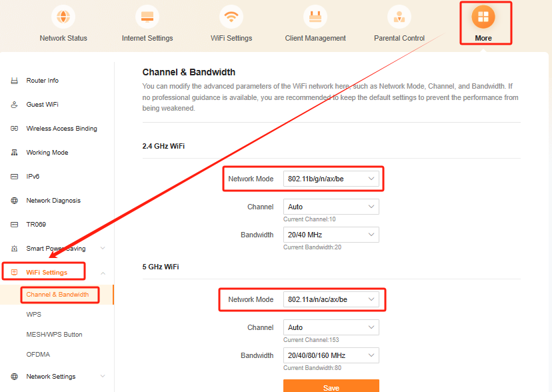This screenshot has width=552, height=392.
Task: Open the WiFi Settings top icon
Action: (231, 15)
